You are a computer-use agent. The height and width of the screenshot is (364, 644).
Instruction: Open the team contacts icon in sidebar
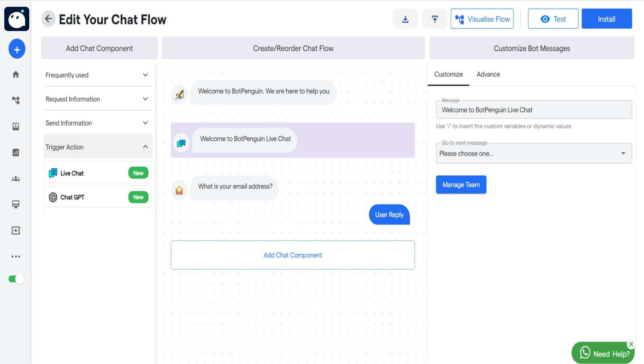(x=16, y=178)
